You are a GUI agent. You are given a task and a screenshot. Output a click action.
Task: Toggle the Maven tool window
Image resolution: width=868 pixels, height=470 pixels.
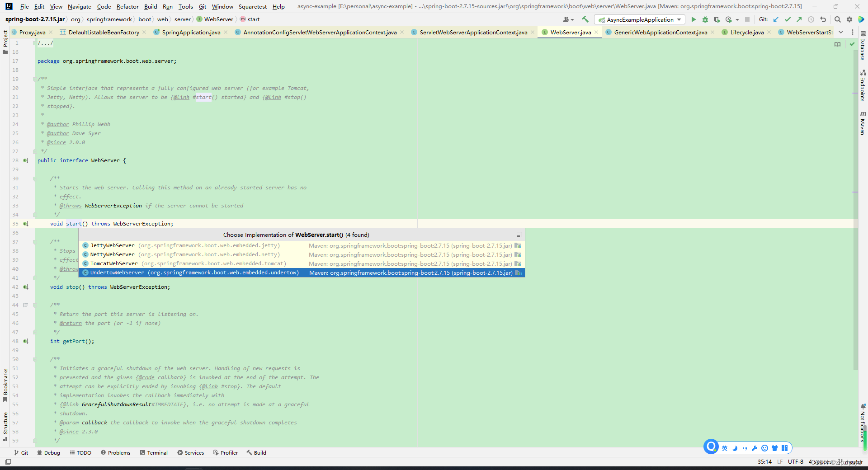point(863,122)
